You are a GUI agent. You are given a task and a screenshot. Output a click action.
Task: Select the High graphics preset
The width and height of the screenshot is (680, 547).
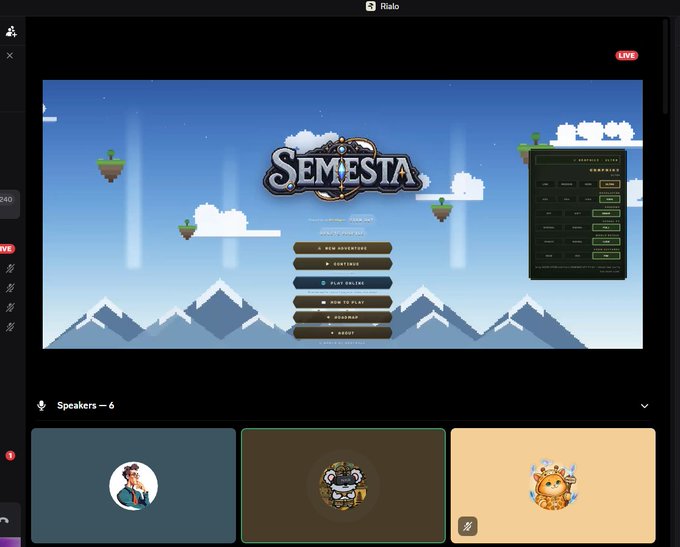(588, 184)
